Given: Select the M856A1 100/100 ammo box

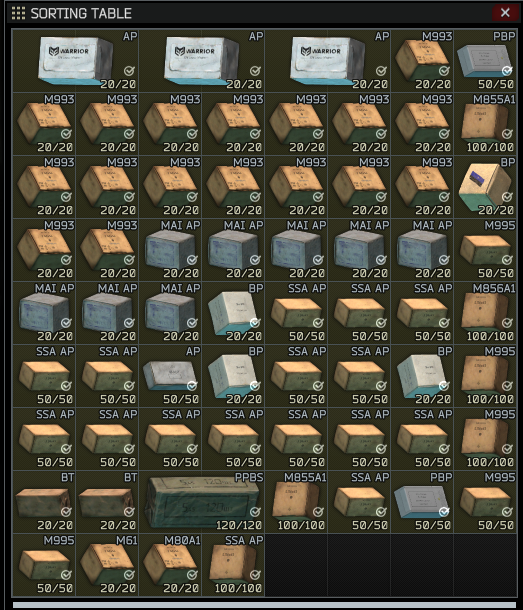Looking at the screenshot, I should click(485, 313).
